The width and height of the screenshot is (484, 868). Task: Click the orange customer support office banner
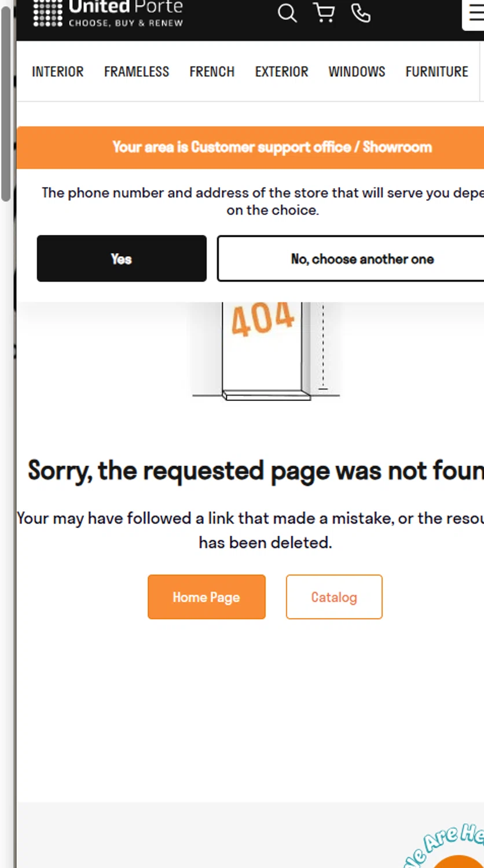(x=250, y=148)
